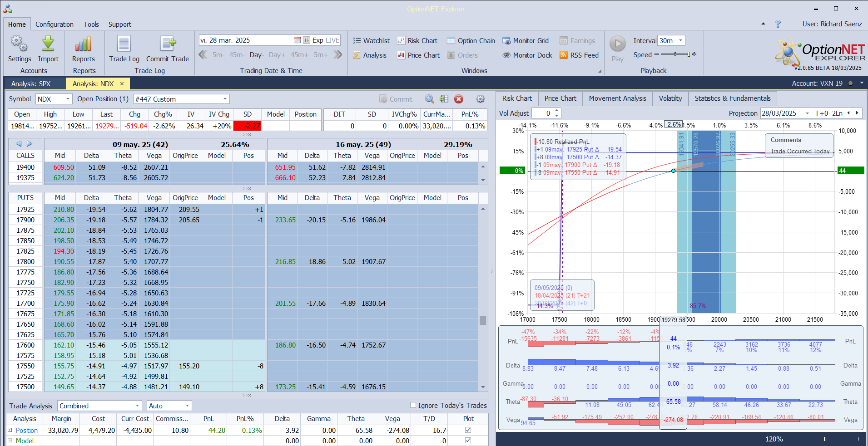
Task: Open the Tools ribbon tab
Action: 91,24
